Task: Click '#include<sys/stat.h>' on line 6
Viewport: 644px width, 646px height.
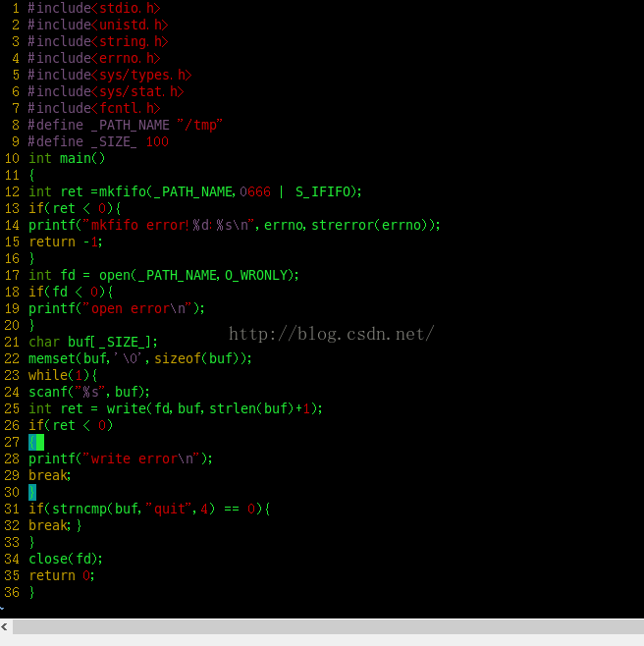Action: pos(106,91)
